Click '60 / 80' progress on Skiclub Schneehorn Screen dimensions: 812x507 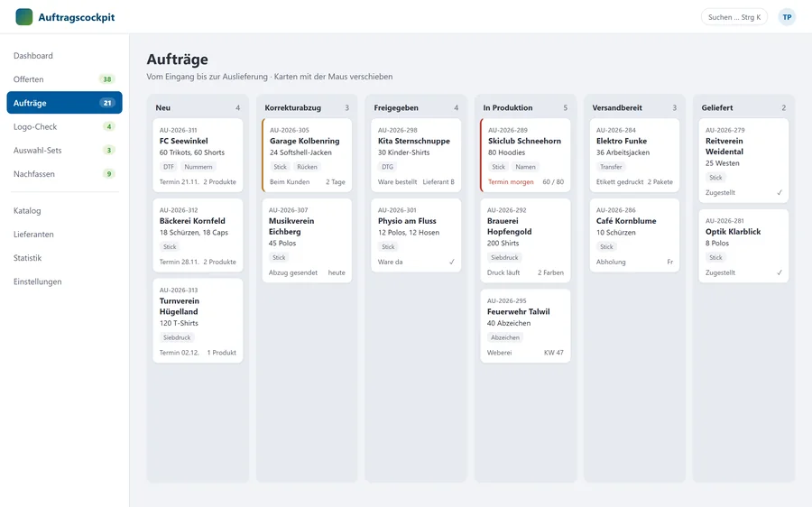[553, 181]
